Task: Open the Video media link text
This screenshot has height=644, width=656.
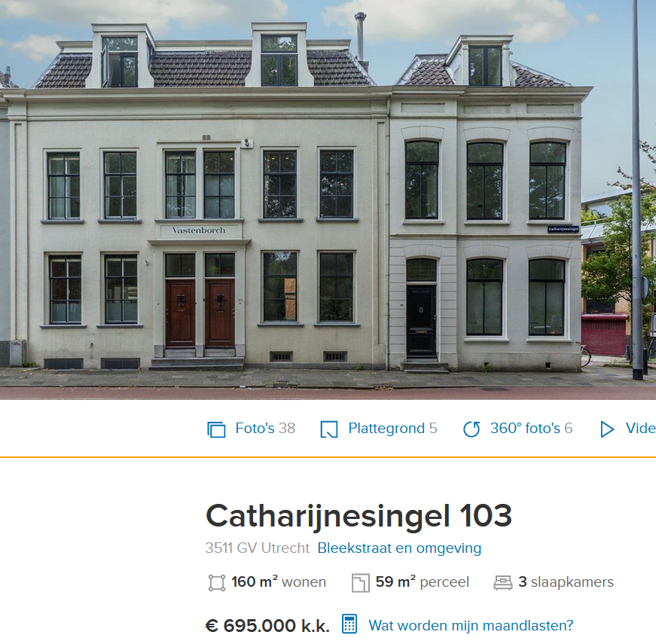Action: click(640, 429)
